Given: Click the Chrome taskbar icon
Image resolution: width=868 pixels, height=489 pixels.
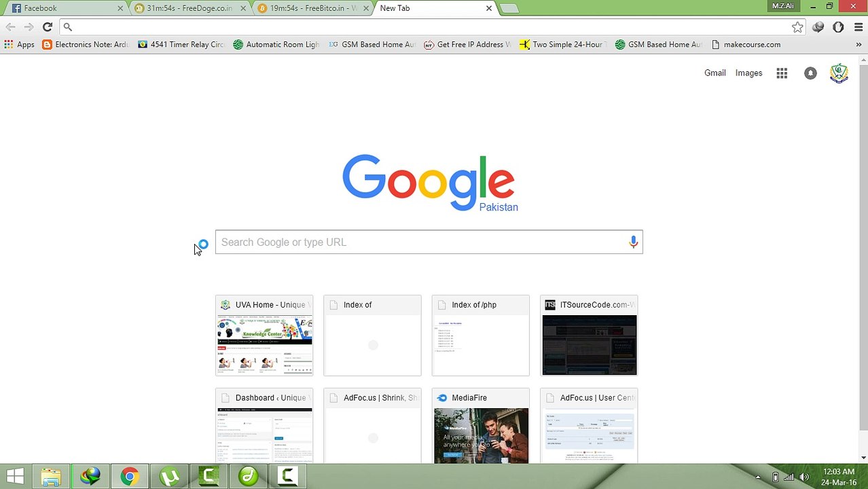Looking at the screenshot, I should (x=130, y=477).
